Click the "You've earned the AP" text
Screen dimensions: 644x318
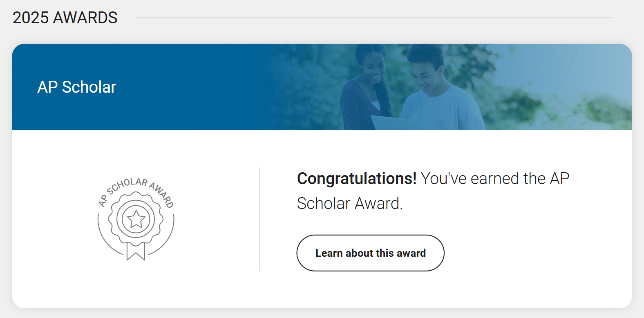494,178
